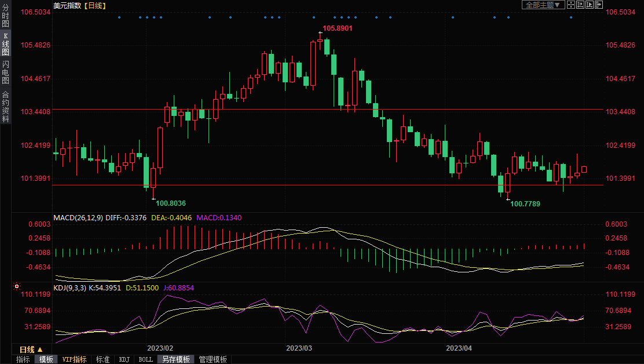This screenshot has height=364, width=644.
Task: Select the 模板 tab at bottom
Action: point(46,359)
